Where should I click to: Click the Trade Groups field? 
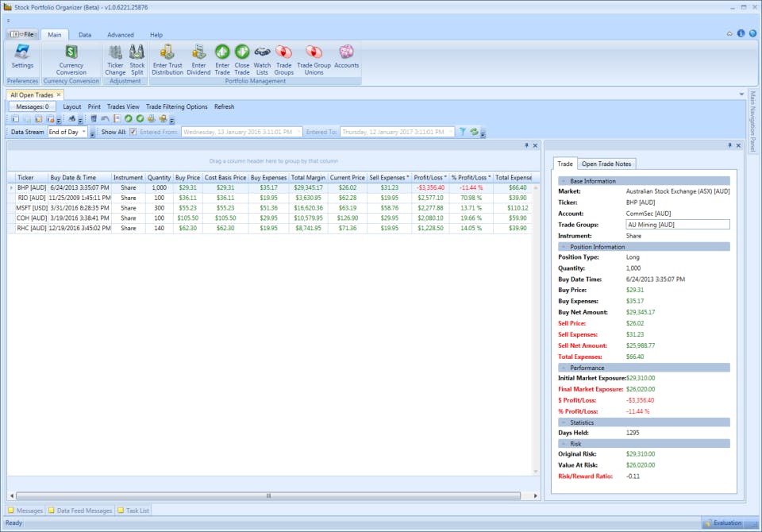click(x=677, y=225)
